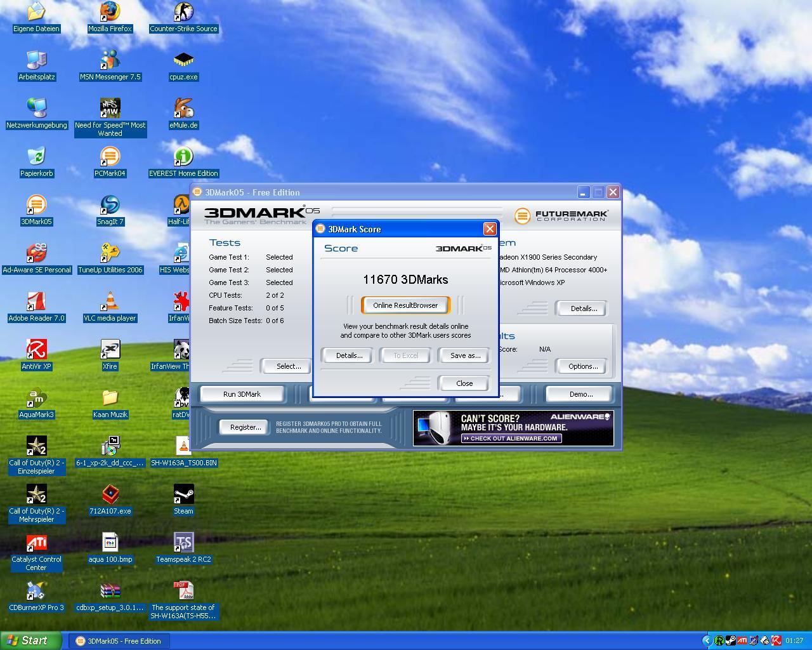Screen dimensions: 812x650
Task: Click the SnagIt 7 desktop icon
Action: (110, 204)
